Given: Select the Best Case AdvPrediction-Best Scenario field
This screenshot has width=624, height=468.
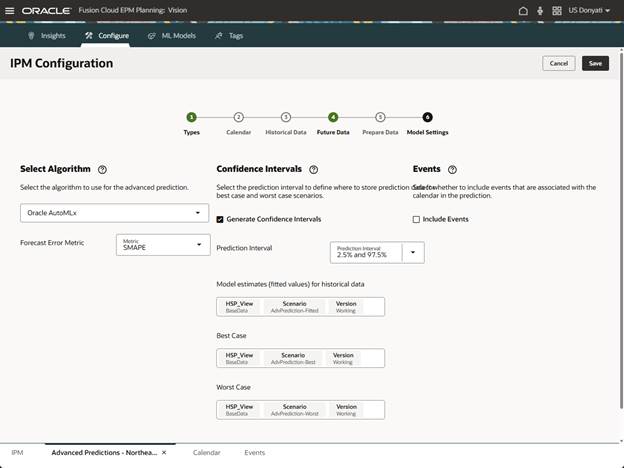Looking at the screenshot, I should tap(293, 358).
